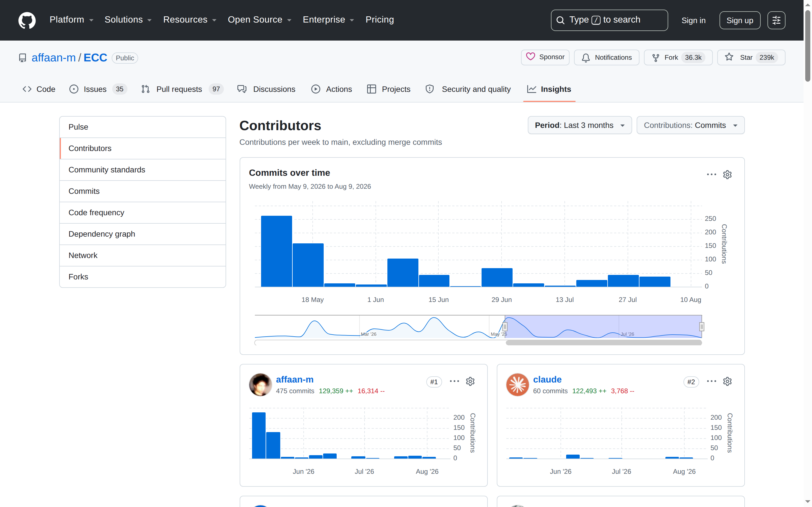812x507 pixels.
Task: Expand the Contributions: Commits dropdown
Action: pos(690,125)
